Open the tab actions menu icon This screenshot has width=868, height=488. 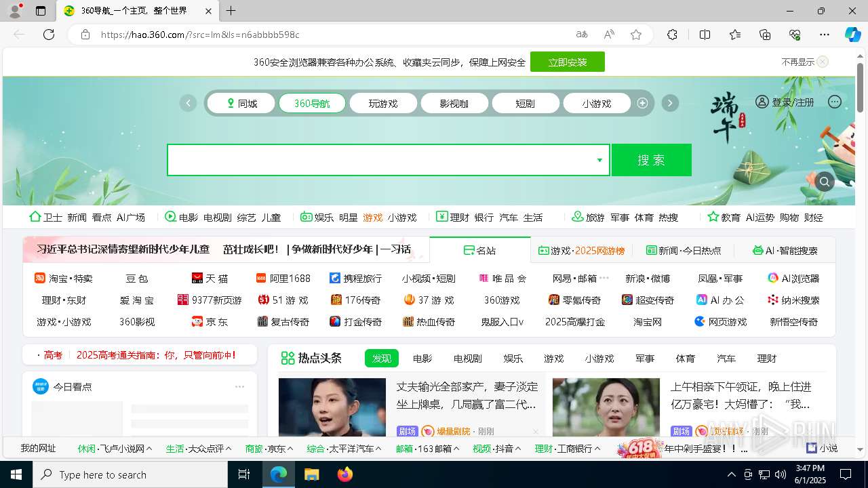pyautogui.click(x=41, y=11)
